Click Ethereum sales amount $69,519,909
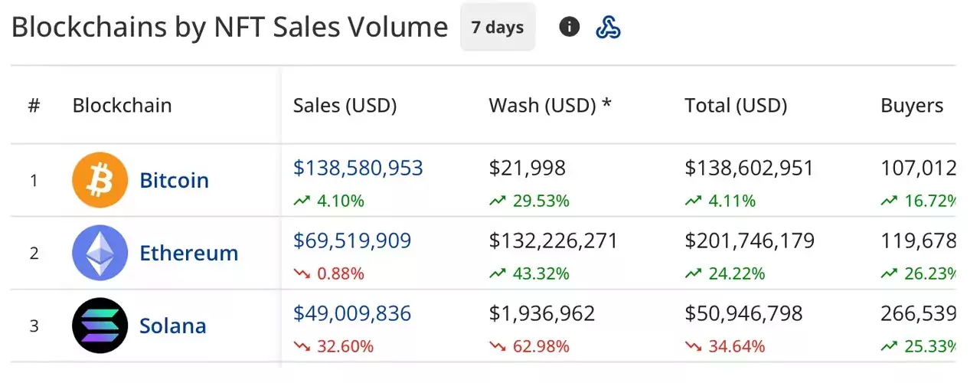980x383 pixels. (x=352, y=241)
